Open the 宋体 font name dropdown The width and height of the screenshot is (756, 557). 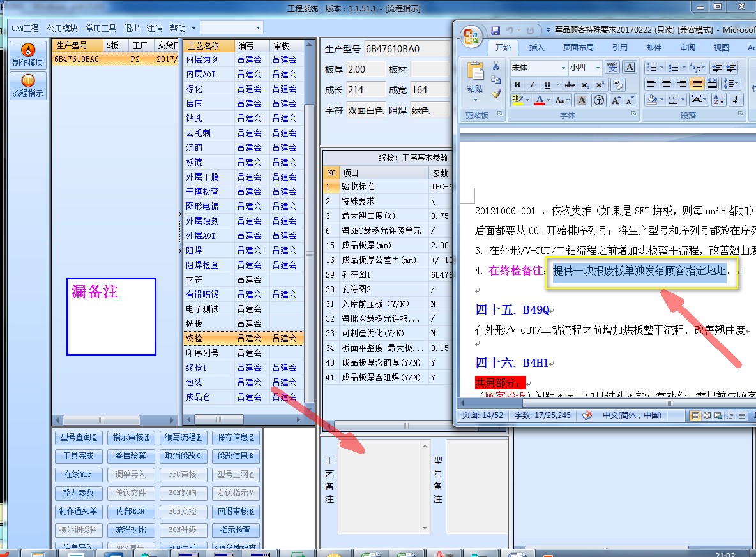point(563,68)
